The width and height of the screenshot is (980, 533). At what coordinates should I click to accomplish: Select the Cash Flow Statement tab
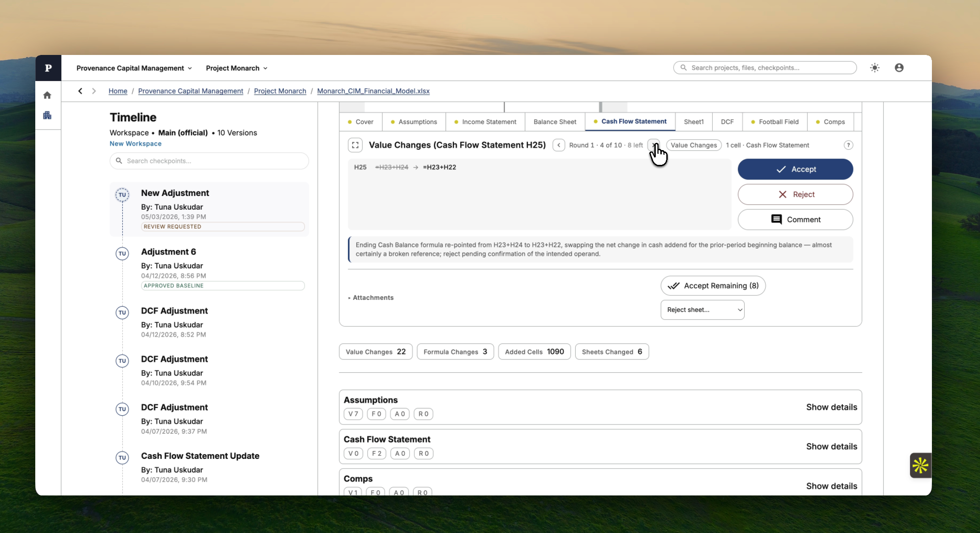click(630, 121)
